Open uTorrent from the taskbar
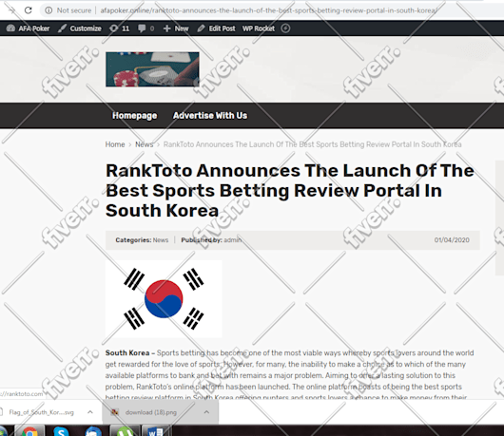 pos(124,431)
